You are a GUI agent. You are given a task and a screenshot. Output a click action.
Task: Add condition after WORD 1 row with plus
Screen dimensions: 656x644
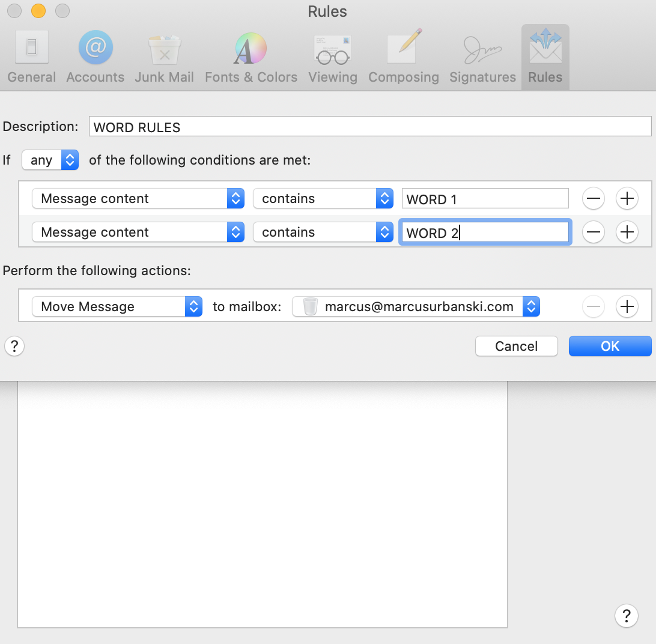pyautogui.click(x=627, y=198)
